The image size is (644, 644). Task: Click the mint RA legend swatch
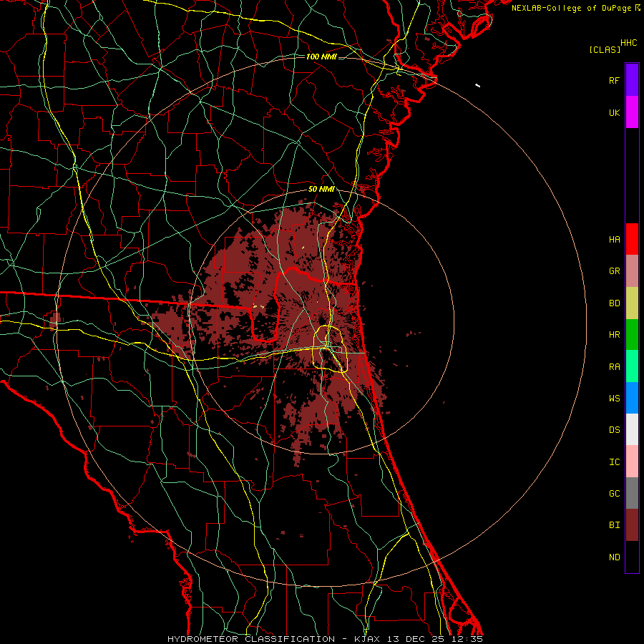pyautogui.click(x=632, y=366)
